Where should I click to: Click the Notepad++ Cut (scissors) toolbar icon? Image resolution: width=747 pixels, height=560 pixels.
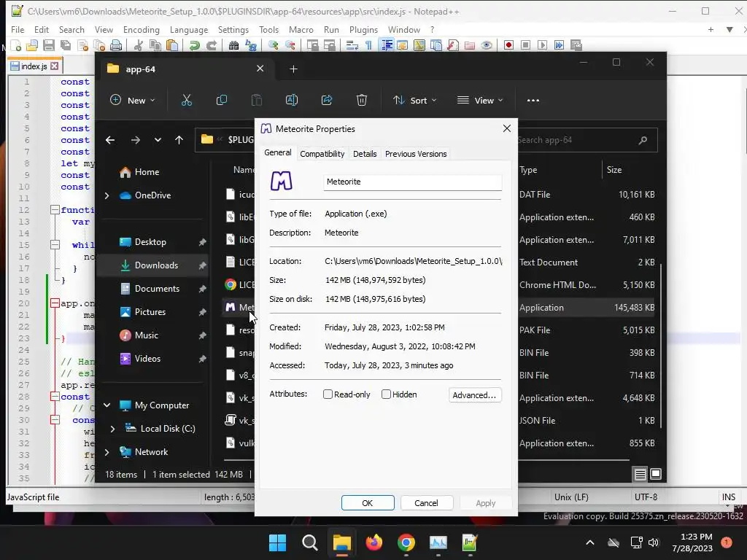coord(139,46)
